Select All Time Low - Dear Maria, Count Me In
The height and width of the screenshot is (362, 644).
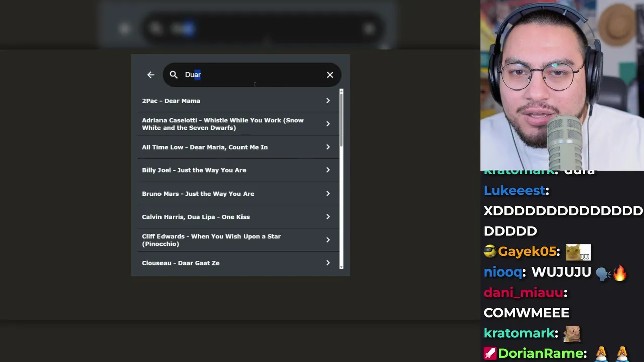238,147
